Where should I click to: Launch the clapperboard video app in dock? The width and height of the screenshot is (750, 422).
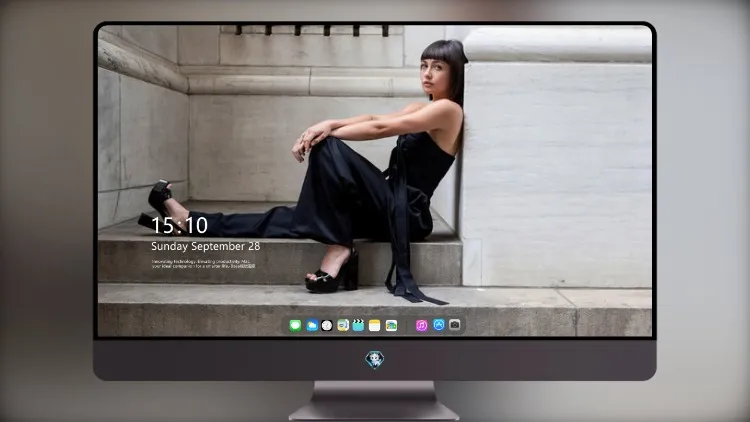[359, 326]
